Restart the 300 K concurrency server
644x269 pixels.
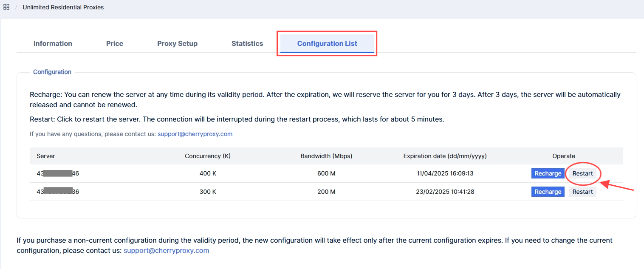tap(582, 192)
